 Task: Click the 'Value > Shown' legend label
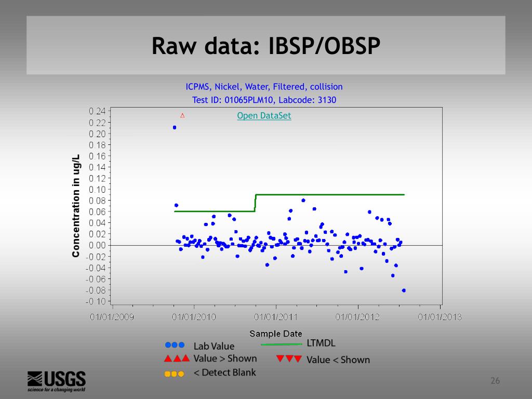tap(225, 358)
